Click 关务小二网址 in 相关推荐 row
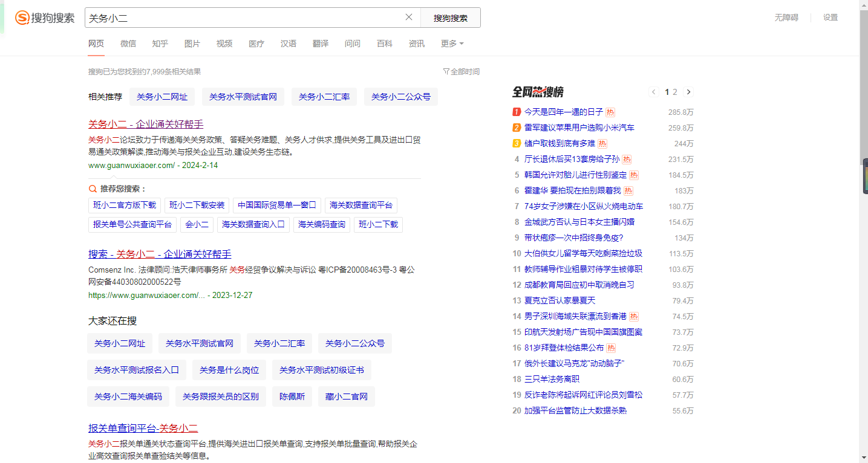Screen dimensions: 868x463 (162, 97)
